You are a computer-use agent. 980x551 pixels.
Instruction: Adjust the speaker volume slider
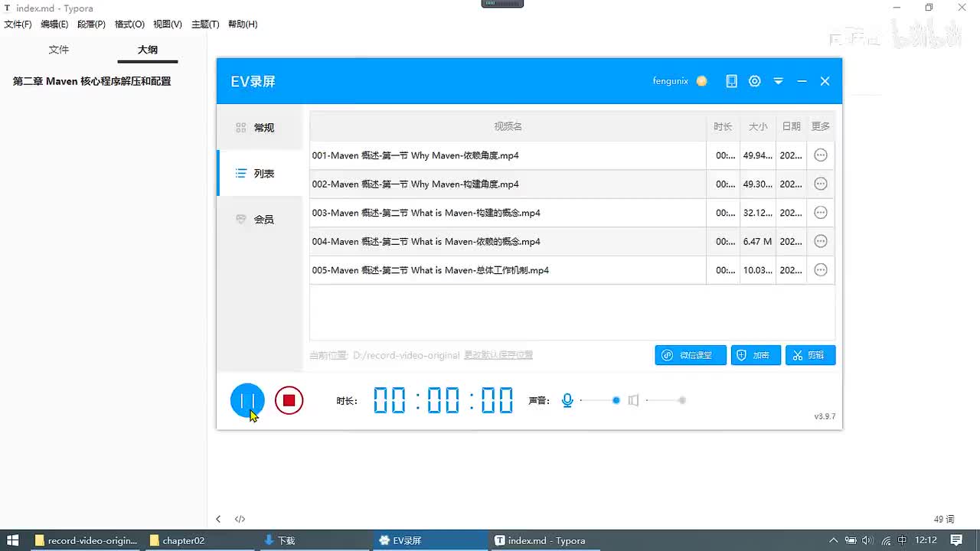[665, 400]
